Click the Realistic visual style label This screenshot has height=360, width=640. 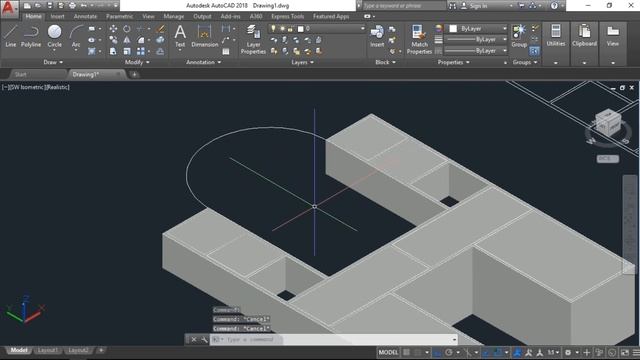point(57,87)
